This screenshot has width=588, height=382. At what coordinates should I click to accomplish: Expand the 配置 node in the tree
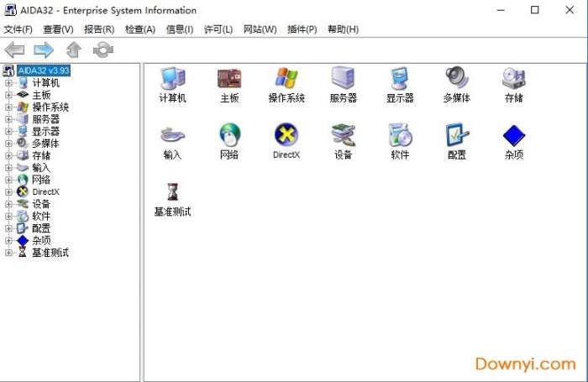point(8,228)
